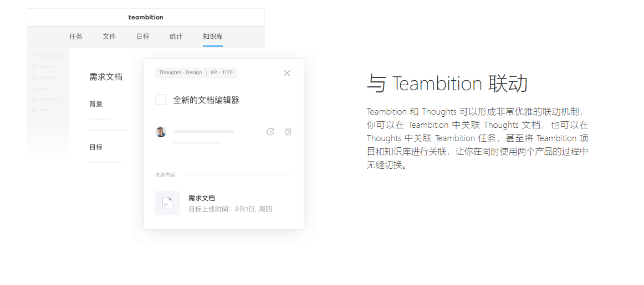The height and width of the screenshot is (285, 644).
Task: Click the repeat clock icon
Action: (x=270, y=132)
